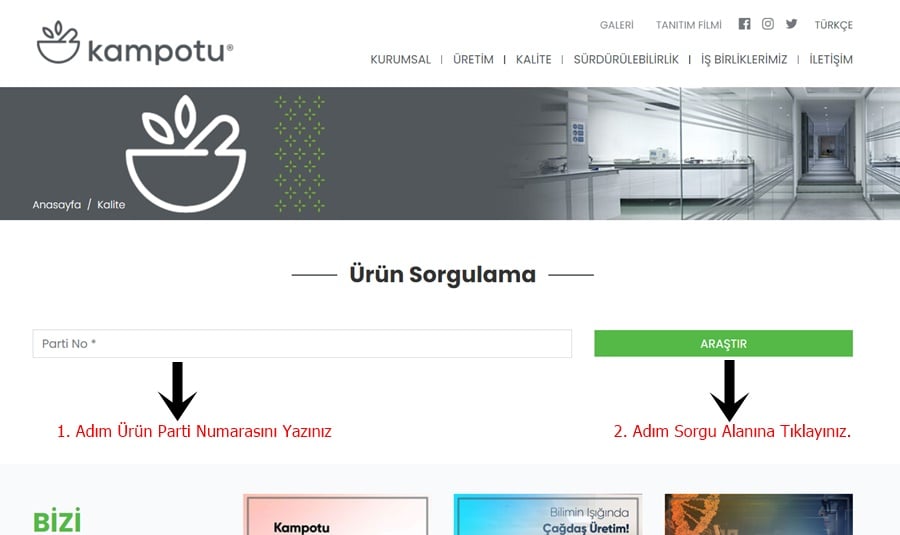900x535 pixels.
Task: Open the Kampotu pink thumbnail card
Action: pyautogui.click(x=336, y=514)
